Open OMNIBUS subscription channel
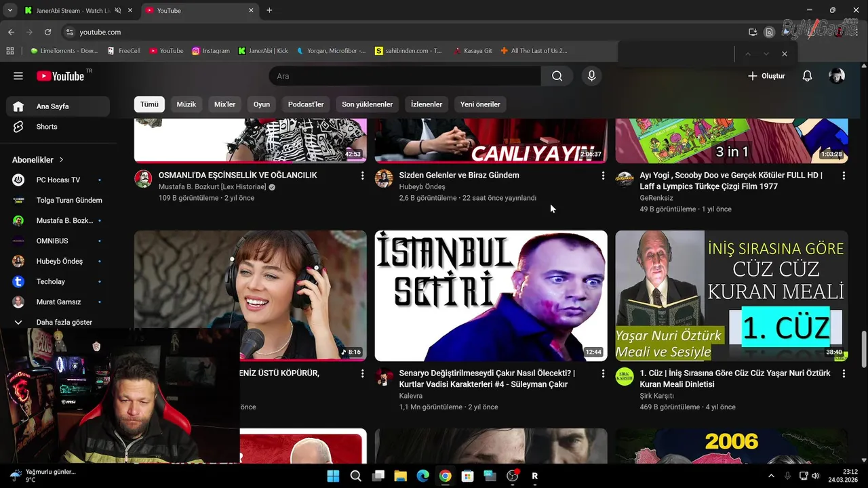Viewport: 868px width, 488px height. pos(58,241)
